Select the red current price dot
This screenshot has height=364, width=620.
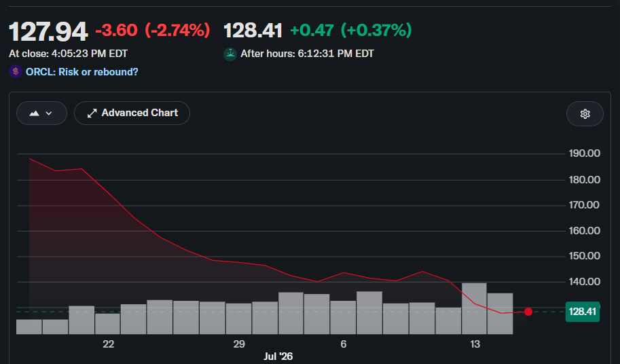coord(528,312)
